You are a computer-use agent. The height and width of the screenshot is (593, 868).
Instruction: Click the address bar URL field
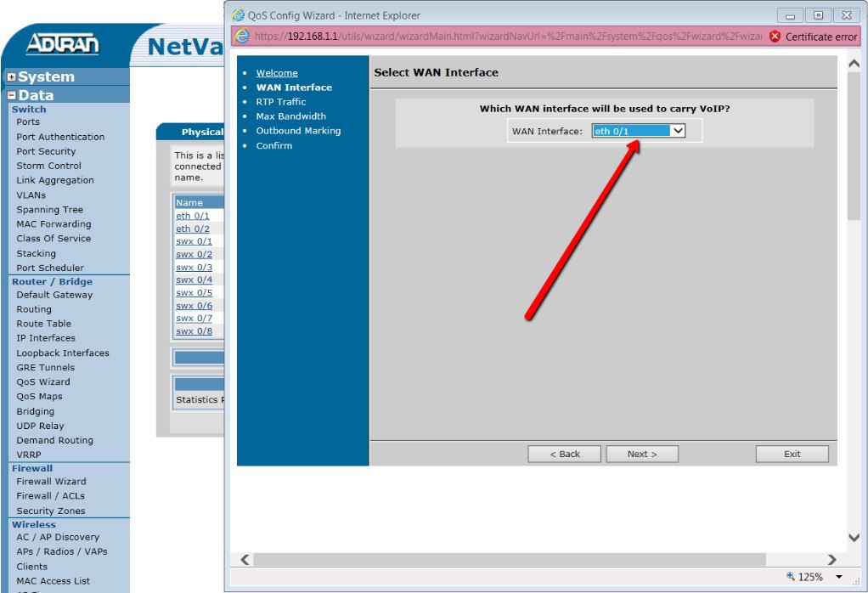508,37
